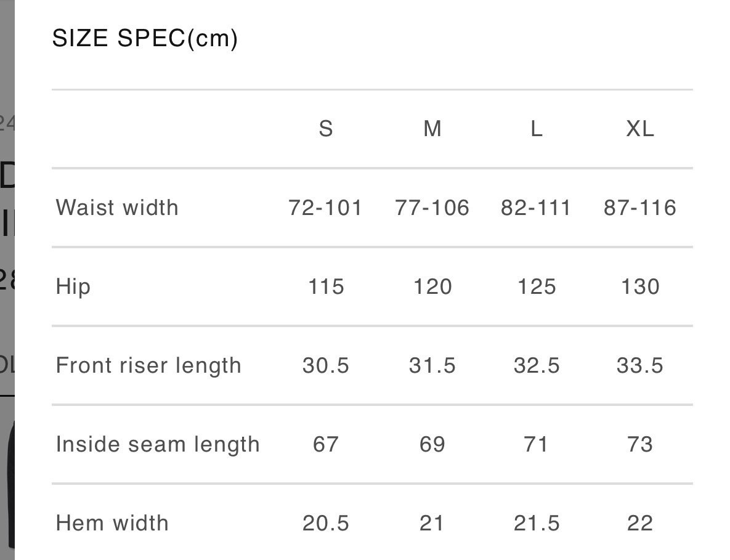Viewport: 730px width, 560px height.
Task: Click front riser value 32.5
Action: tap(536, 365)
